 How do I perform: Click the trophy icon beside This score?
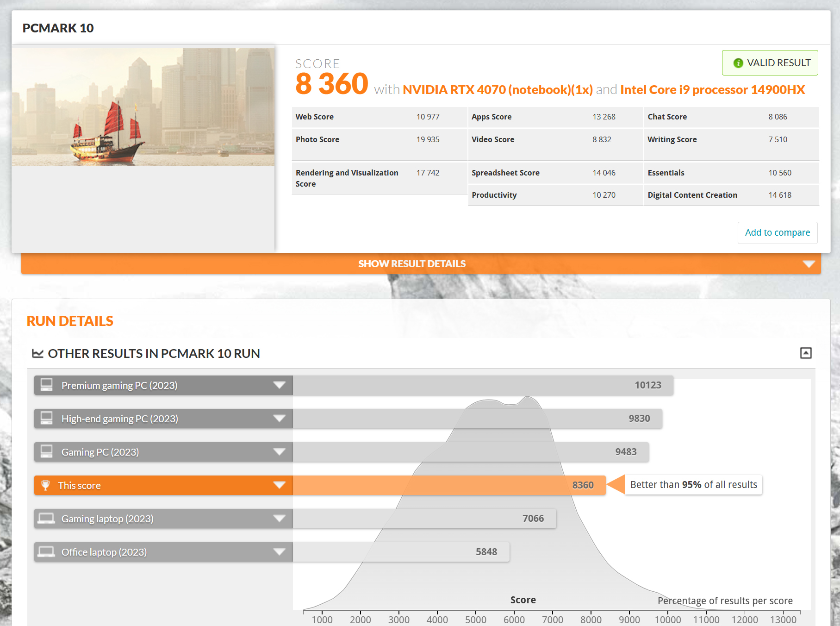(45, 485)
